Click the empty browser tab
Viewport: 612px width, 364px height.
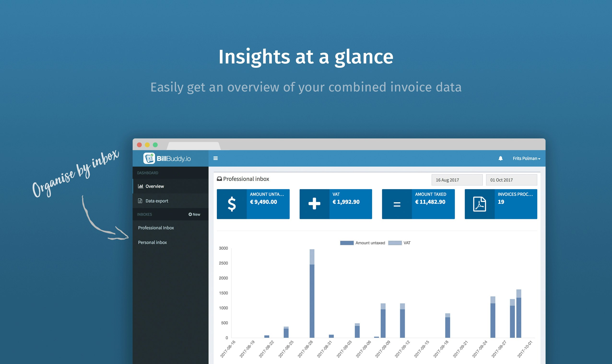pyautogui.click(x=194, y=146)
